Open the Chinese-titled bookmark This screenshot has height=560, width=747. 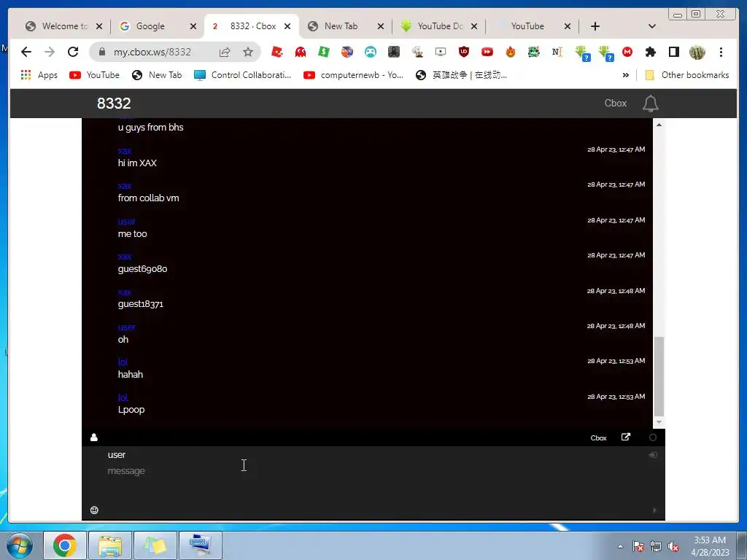pos(461,75)
